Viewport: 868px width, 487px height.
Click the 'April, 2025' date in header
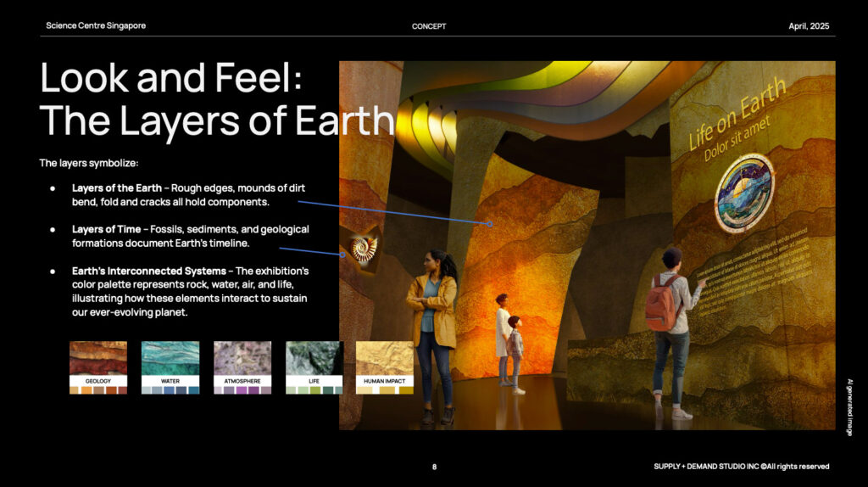pyautogui.click(x=808, y=26)
